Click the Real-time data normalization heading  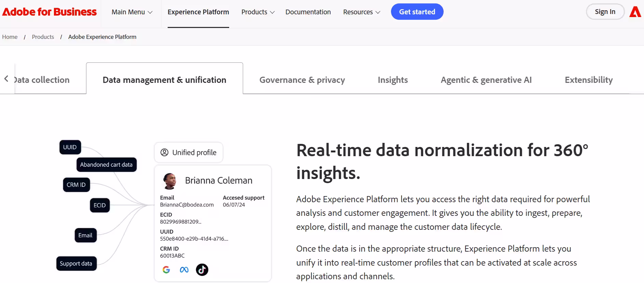coord(443,162)
